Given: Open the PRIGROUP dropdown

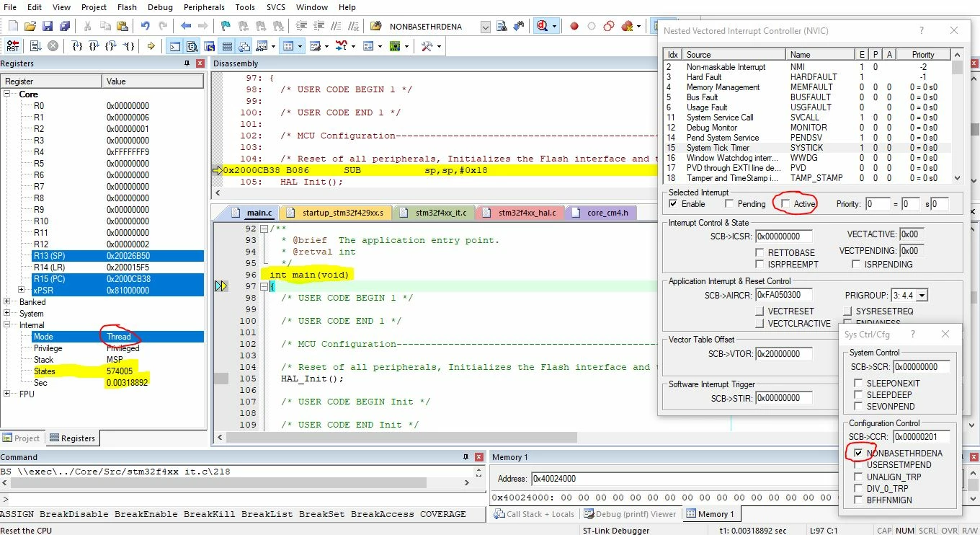Looking at the screenshot, I should (x=922, y=295).
